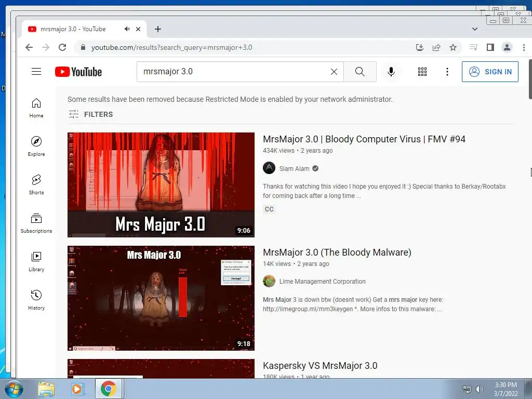Select the mrsmajor 3.0 - YouTube tab

coord(84,29)
